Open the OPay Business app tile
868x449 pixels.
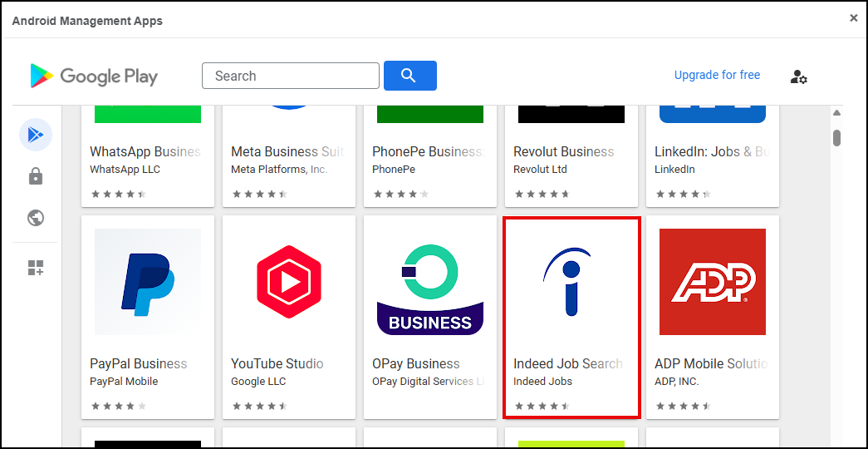[430, 316]
